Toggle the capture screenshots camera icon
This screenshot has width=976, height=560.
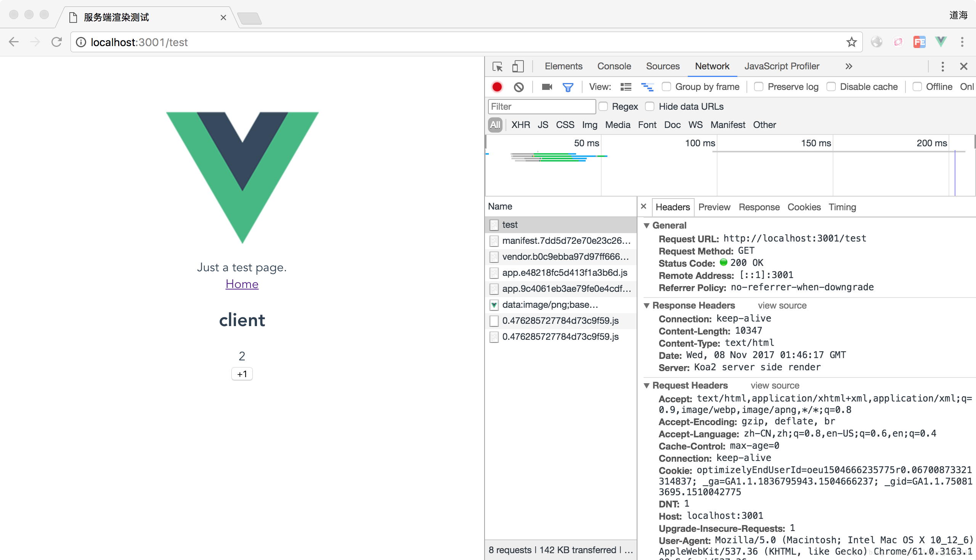pyautogui.click(x=546, y=87)
